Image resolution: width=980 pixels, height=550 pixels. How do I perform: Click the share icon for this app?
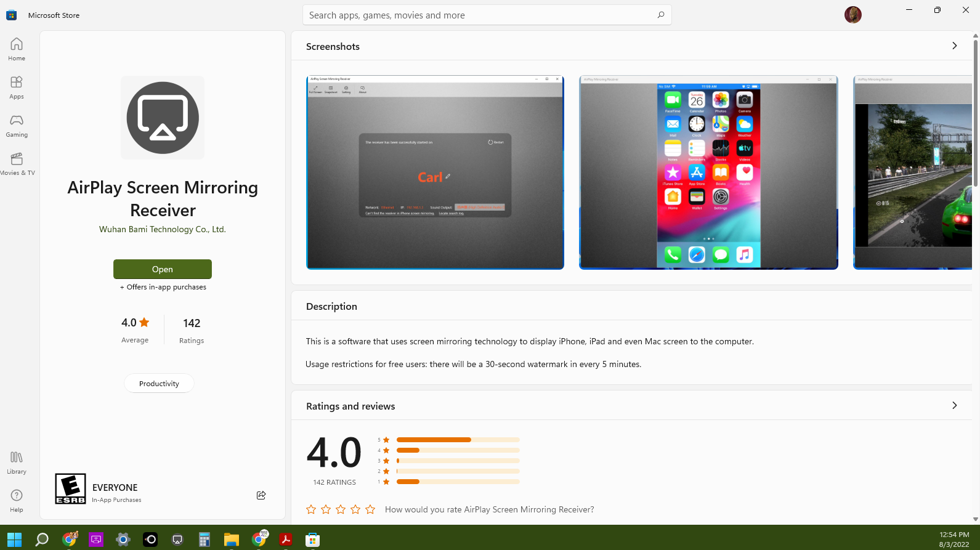(261, 495)
